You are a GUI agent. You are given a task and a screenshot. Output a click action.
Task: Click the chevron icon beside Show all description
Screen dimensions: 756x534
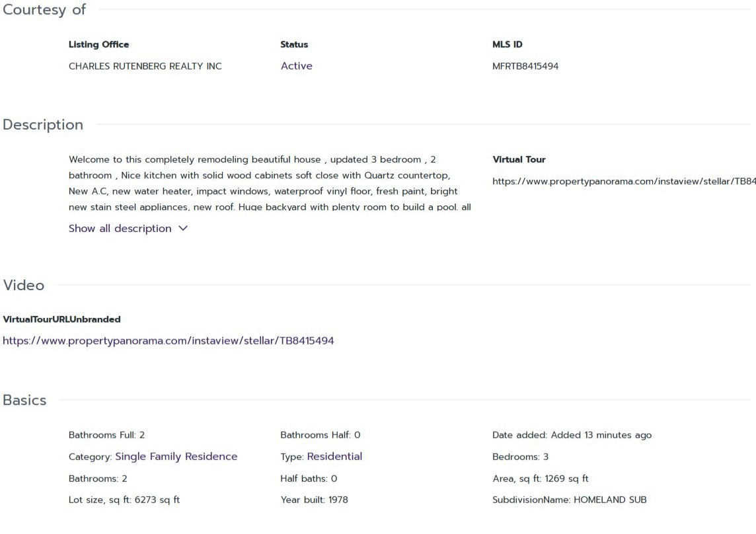(183, 229)
